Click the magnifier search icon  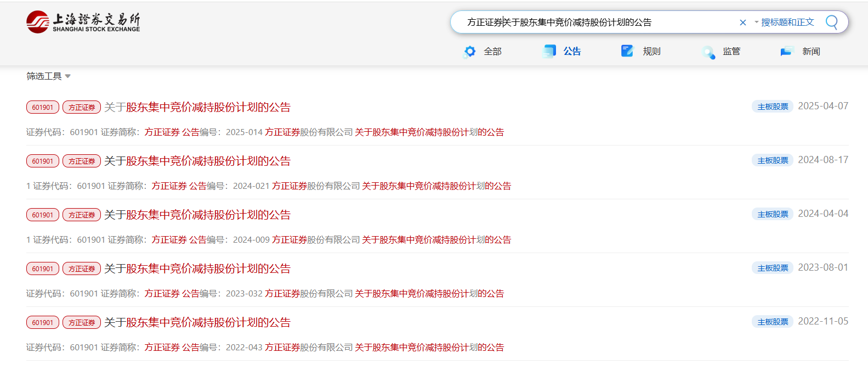click(832, 22)
